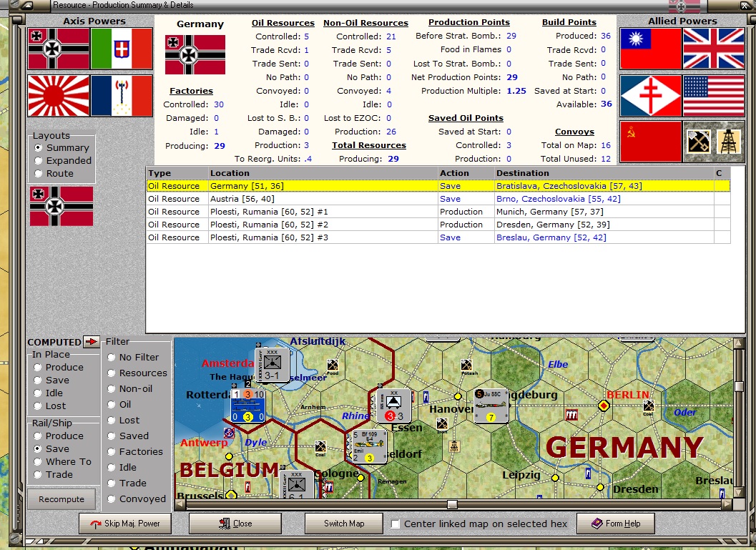Select the Free France cross of Lorraine flag
This screenshot has width=756, height=550.
coord(650,96)
